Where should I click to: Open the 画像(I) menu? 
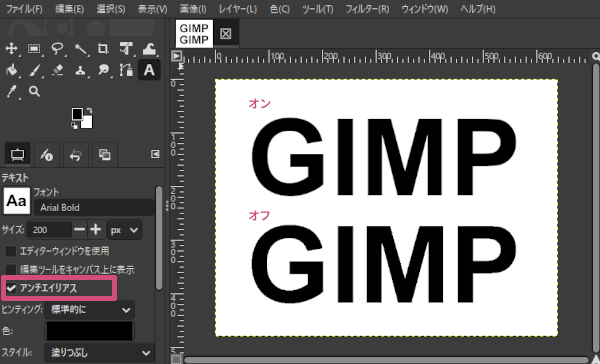pyautogui.click(x=193, y=9)
